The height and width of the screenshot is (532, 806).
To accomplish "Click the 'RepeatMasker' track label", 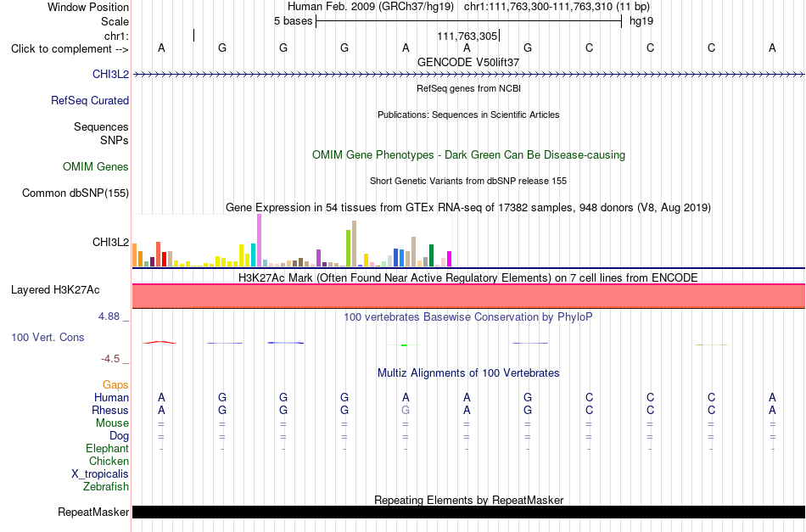I will pos(93,512).
